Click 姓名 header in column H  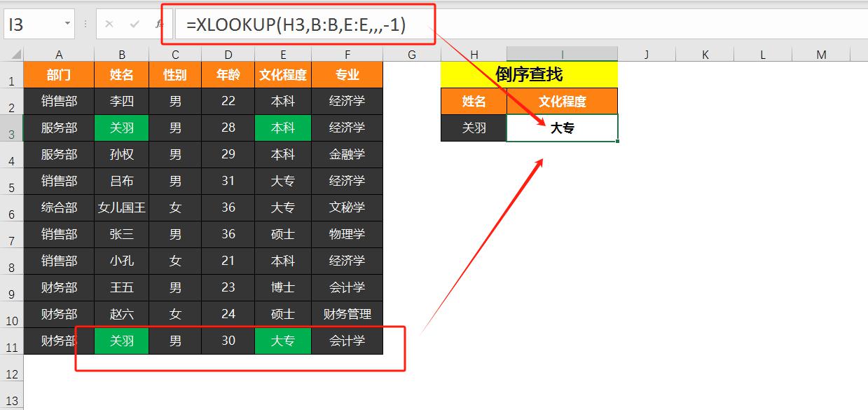tap(474, 102)
